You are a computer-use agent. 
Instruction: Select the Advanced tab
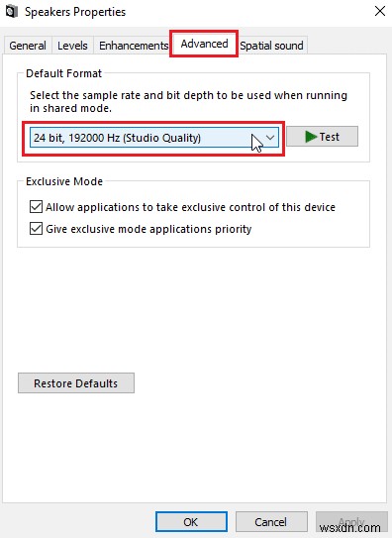pyautogui.click(x=204, y=44)
